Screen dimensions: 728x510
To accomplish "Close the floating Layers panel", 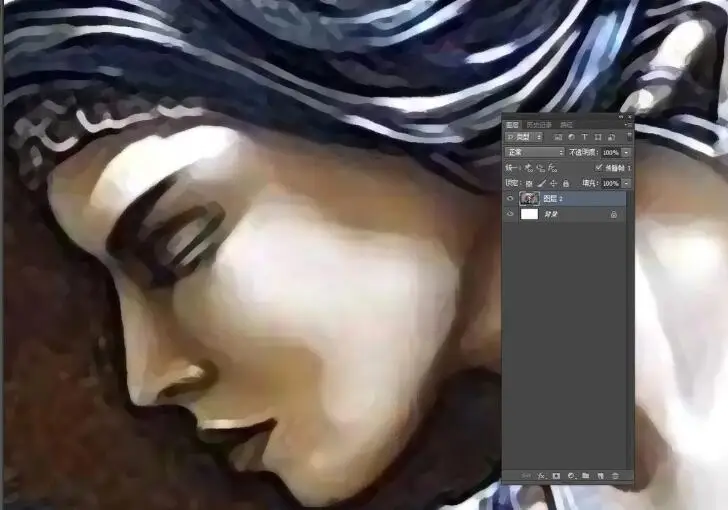I will pos(630,117).
